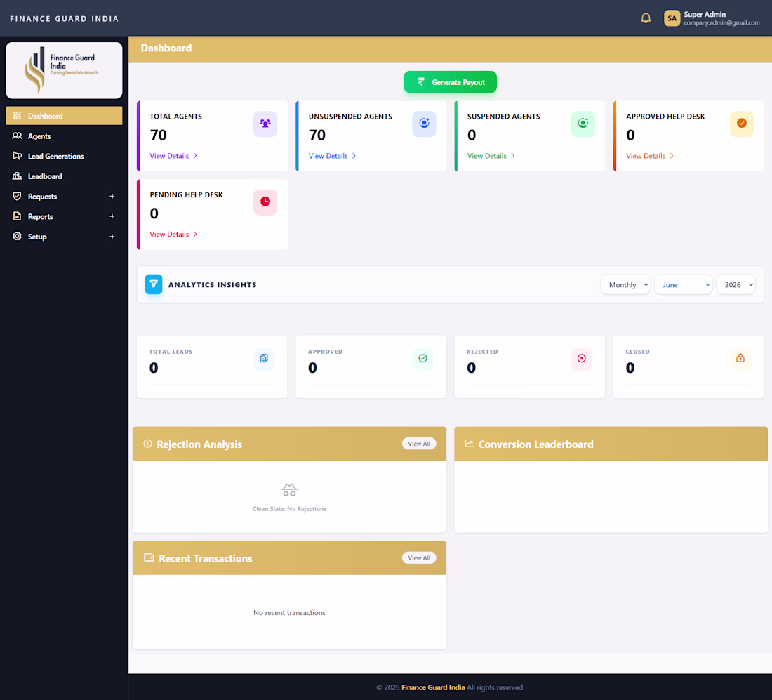Click the Agents people icon in sidebar

pos(18,136)
